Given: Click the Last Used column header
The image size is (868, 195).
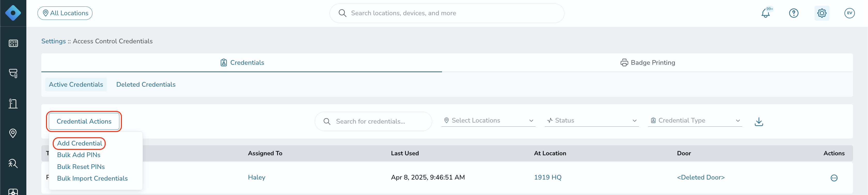Looking at the screenshot, I should [x=405, y=153].
